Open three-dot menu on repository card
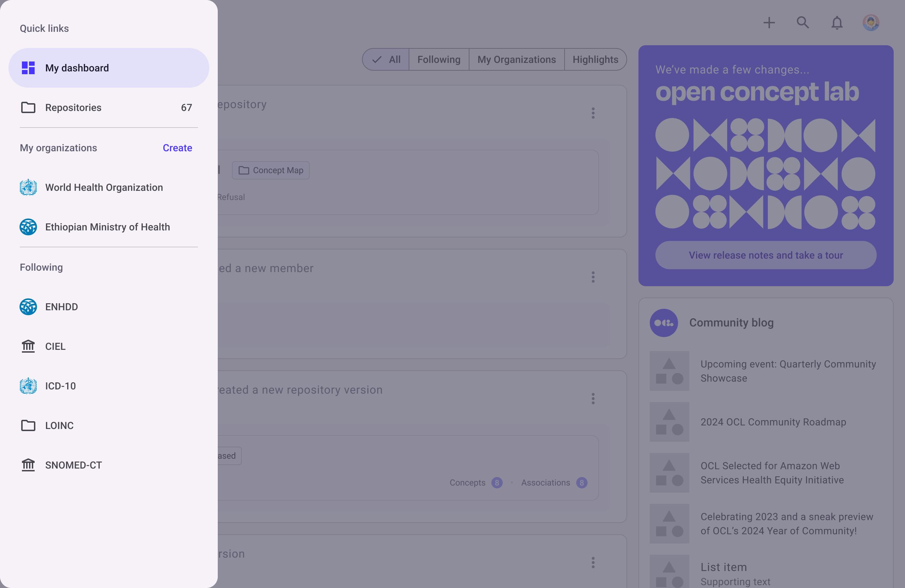The width and height of the screenshot is (905, 588). (x=593, y=113)
